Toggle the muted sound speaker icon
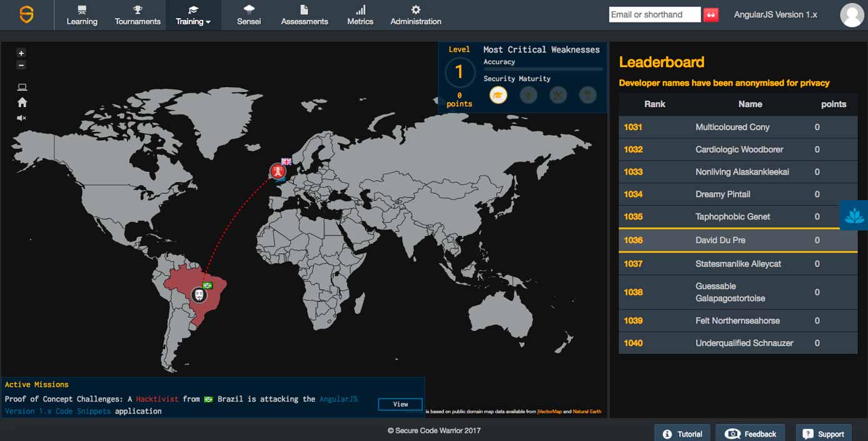Image resolution: width=868 pixels, height=441 pixels. point(21,118)
